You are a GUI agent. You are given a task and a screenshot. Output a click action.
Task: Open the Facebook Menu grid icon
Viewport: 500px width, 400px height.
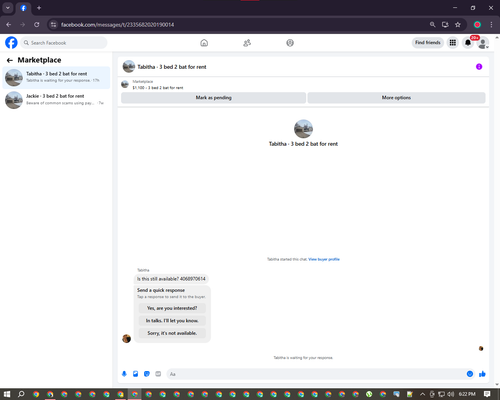click(453, 43)
